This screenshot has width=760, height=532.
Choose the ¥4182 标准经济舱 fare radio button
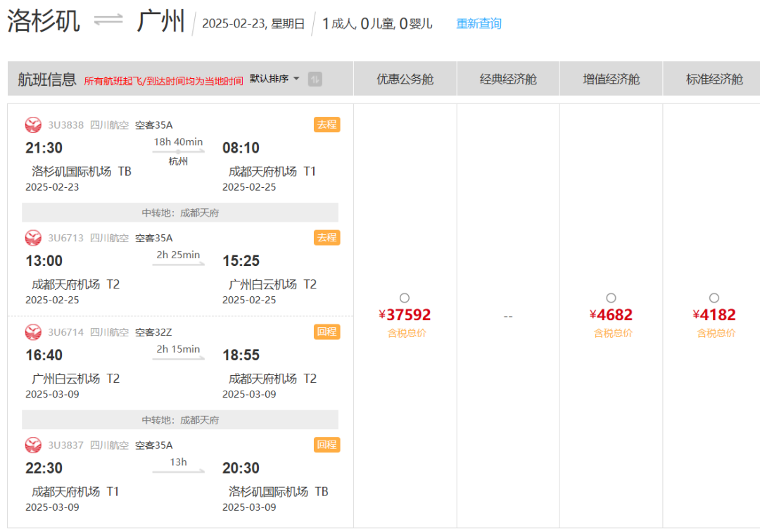coord(714,298)
